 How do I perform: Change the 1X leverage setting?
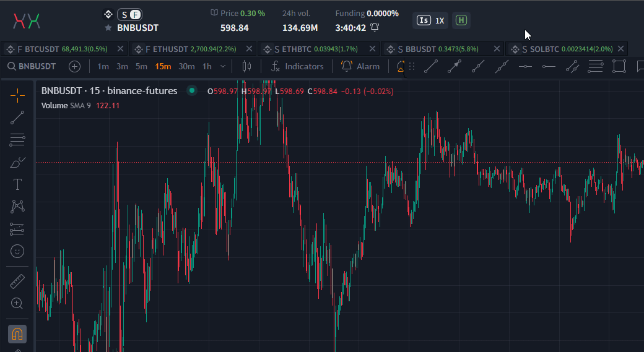(x=440, y=20)
